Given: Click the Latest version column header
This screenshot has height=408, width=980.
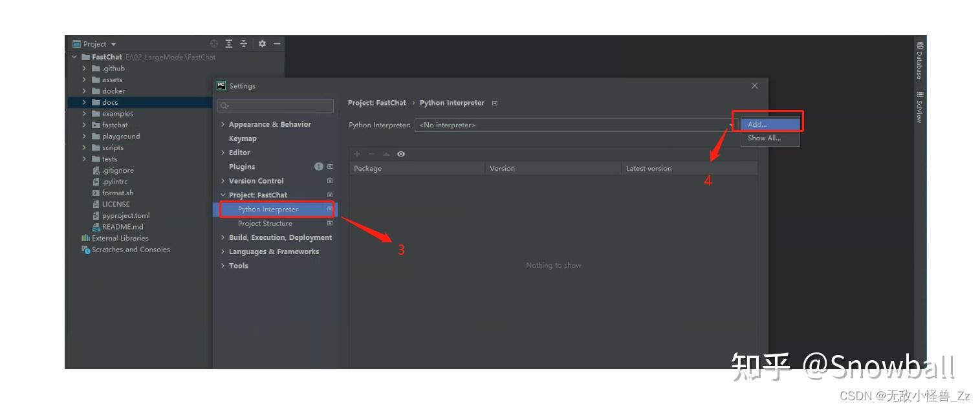Looking at the screenshot, I should click(690, 168).
